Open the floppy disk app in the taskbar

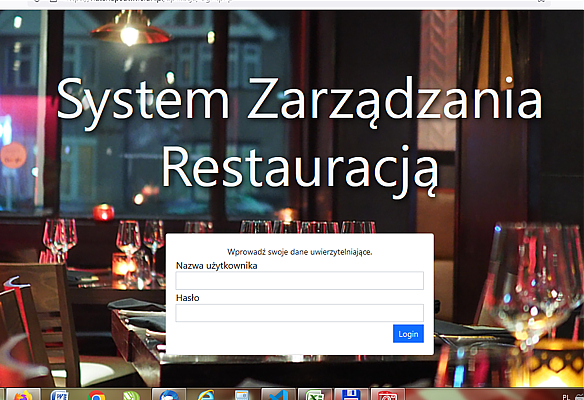[x=351, y=395]
